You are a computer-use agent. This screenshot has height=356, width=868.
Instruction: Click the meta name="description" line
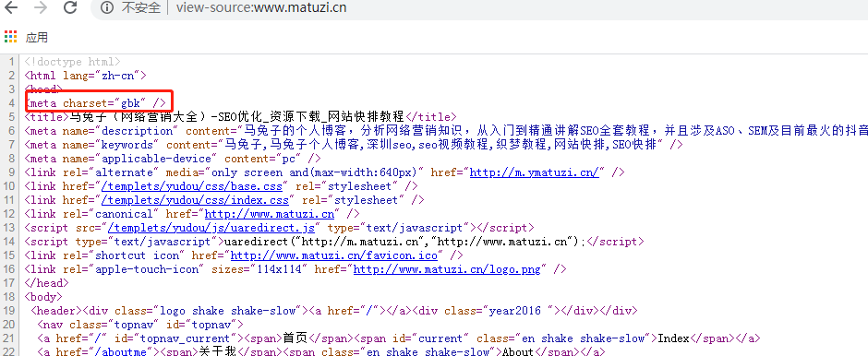point(446,131)
